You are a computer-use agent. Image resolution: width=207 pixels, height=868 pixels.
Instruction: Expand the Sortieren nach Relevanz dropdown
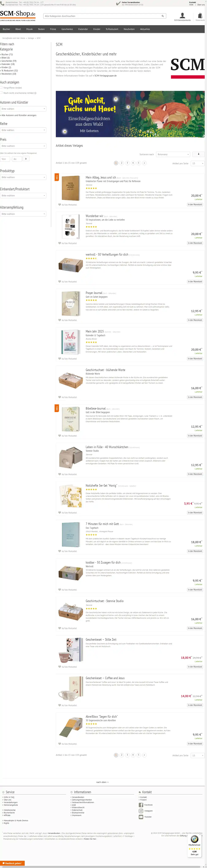tap(173, 154)
